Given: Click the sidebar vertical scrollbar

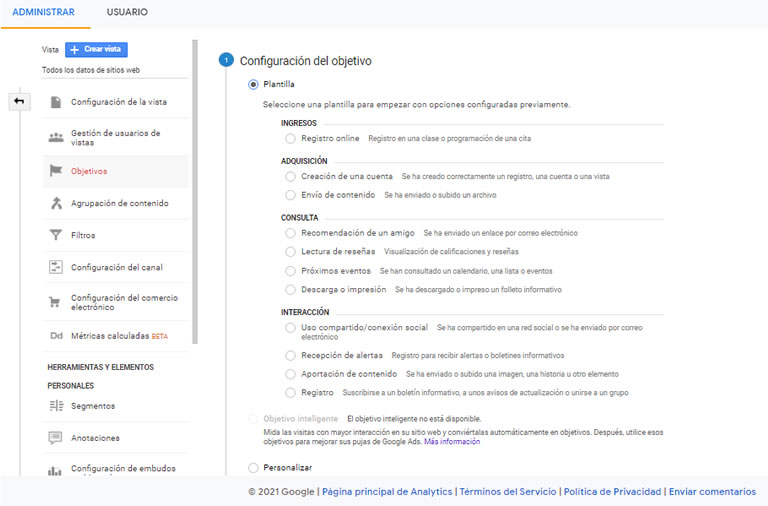Looking at the screenshot, I should pyautogui.click(x=195, y=192).
